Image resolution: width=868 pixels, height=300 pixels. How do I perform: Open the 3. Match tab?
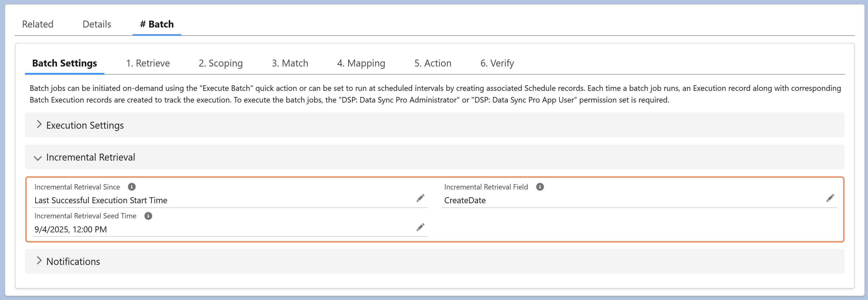pyautogui.click(x=290, y=64)
